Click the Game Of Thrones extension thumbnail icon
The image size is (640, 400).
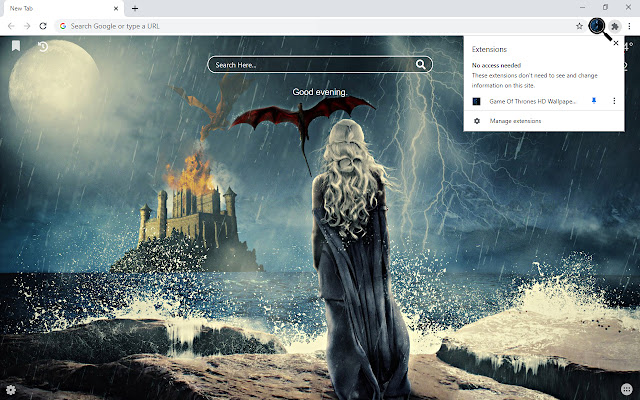[476, 101]
